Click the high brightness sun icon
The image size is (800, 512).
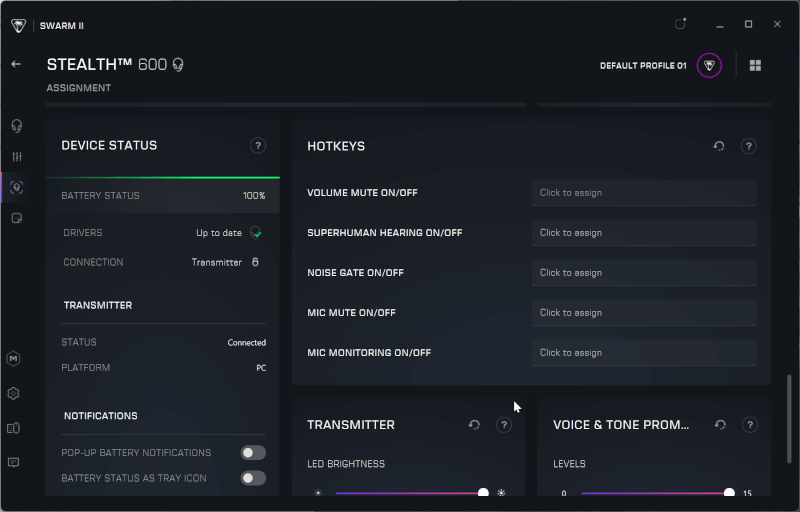coord(502,493)
